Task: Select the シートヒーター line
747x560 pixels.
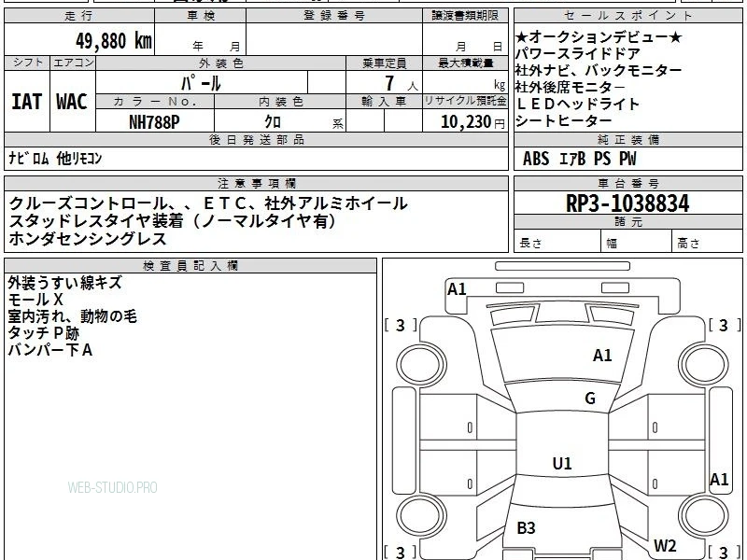Action: [563, 120]
